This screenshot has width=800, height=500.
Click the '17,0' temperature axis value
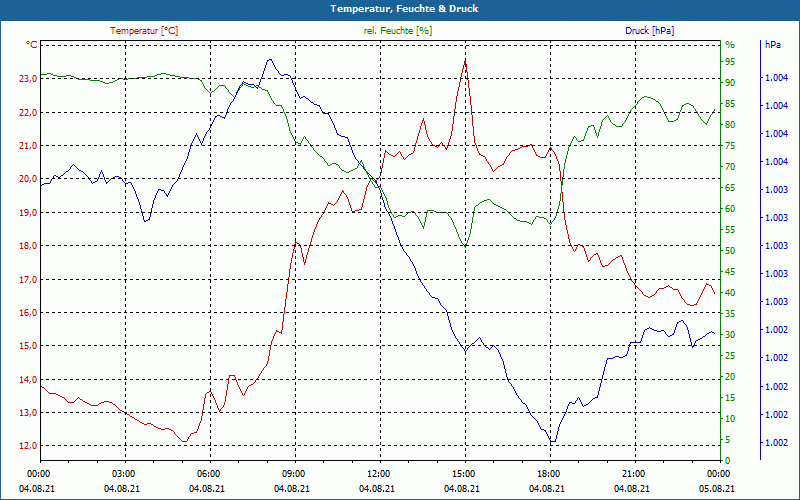click(29, 280)
